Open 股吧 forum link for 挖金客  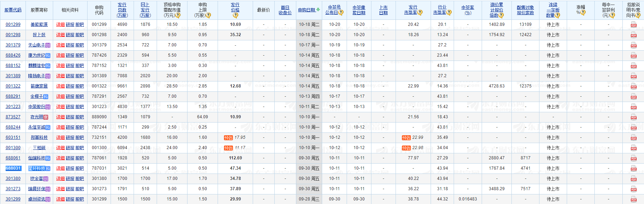(x=80, y=179)
